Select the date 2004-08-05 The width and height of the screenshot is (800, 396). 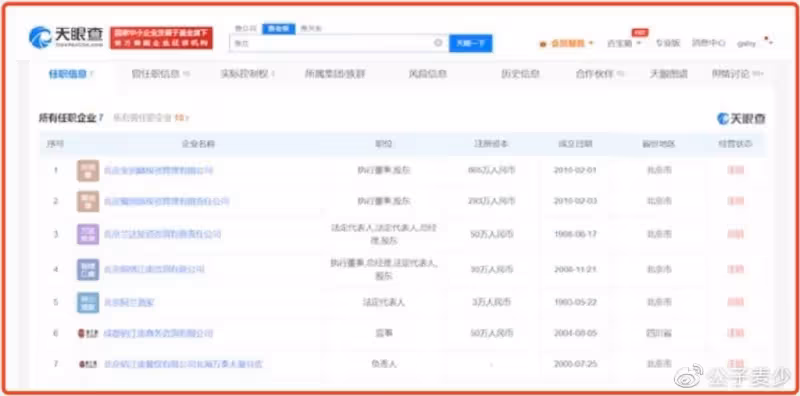(x=575, y=333)
